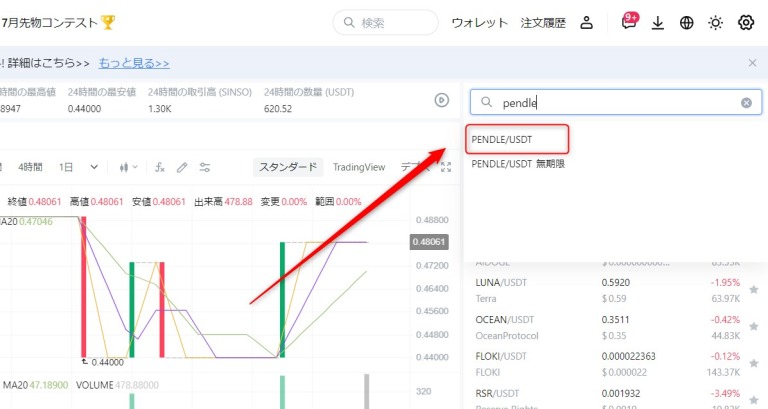Click the MA20 0.47046 indicator label
768x409 pixels.
(x=26, y=221)
